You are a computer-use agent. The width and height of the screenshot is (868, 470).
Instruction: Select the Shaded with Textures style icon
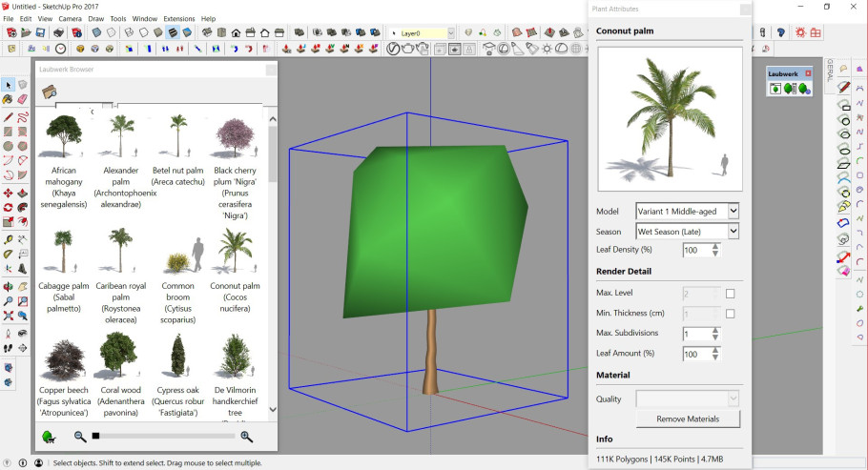point(173,32)
